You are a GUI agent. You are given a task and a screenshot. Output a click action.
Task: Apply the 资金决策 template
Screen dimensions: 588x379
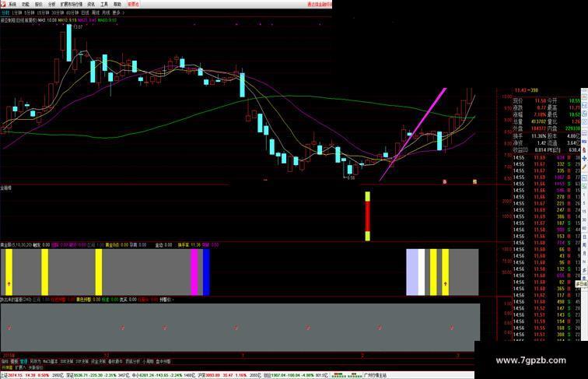tap(98, 361)
